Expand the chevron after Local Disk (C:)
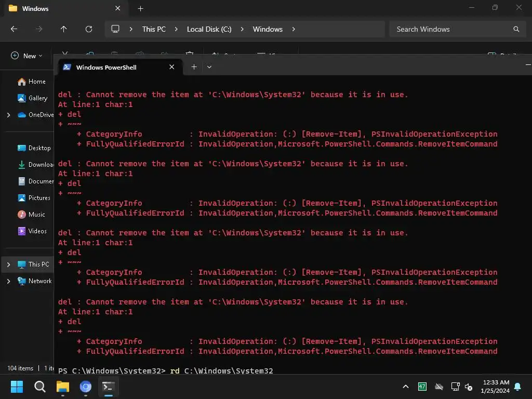Screen dimensions: 532x399 pyautogui.click(x=242, y=29)
